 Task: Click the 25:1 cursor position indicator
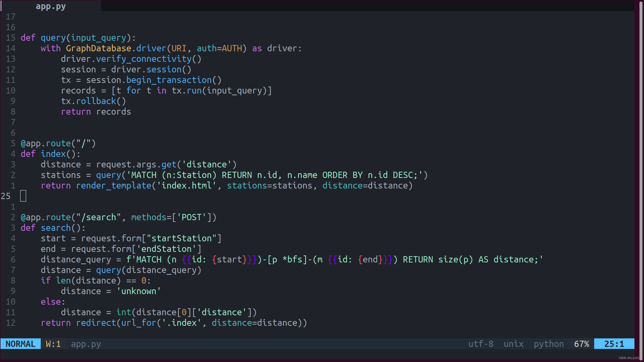pos(614,344)
